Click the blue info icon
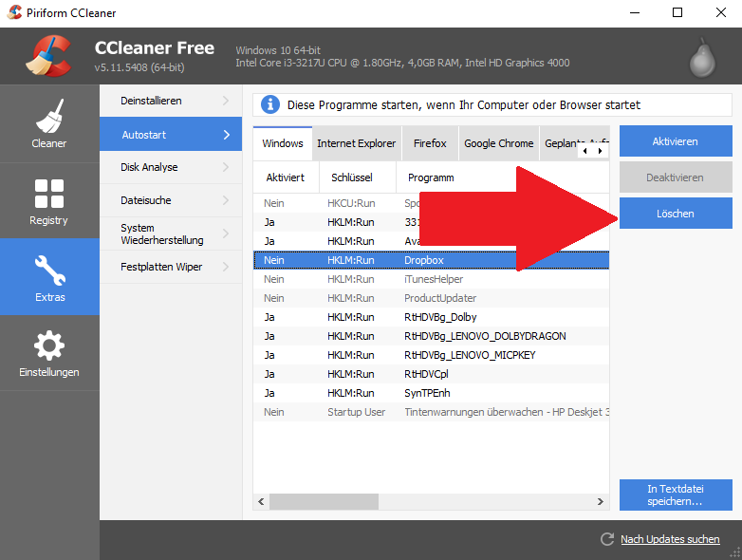The image size is (742, 560). click(x=270, y=104)
